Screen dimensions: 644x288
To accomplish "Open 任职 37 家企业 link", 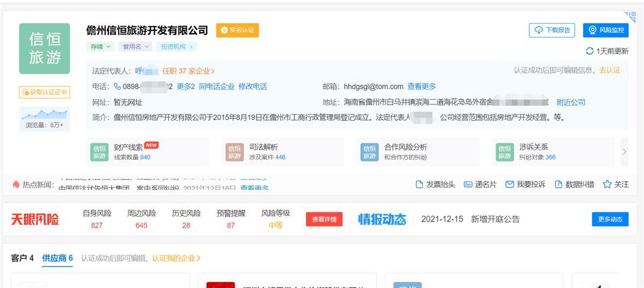I will [188, 71].
